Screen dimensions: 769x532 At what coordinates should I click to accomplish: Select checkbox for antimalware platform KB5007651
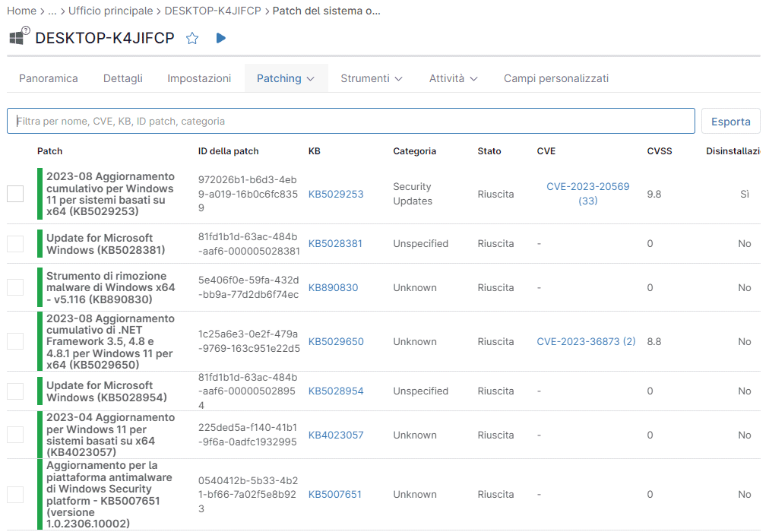(15, 495)
